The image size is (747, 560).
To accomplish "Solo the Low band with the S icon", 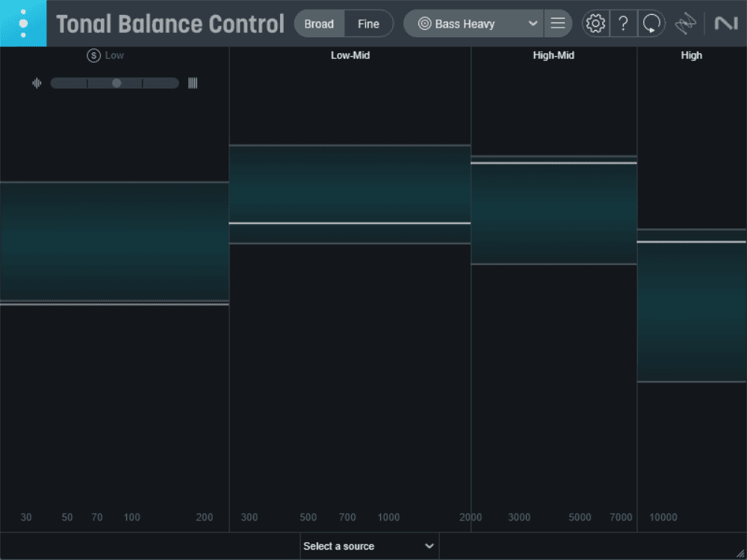I will [93, 56].
